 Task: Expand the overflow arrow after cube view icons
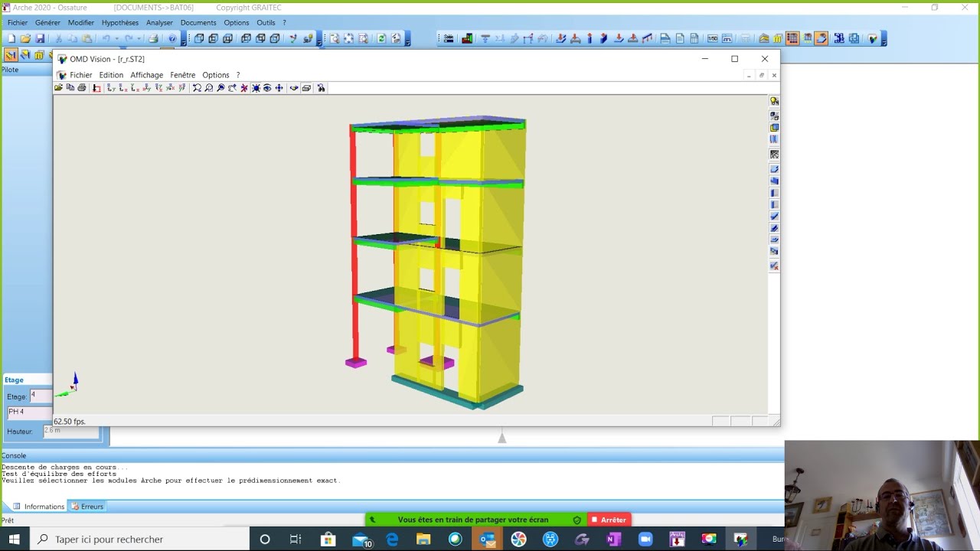point(318,39)
